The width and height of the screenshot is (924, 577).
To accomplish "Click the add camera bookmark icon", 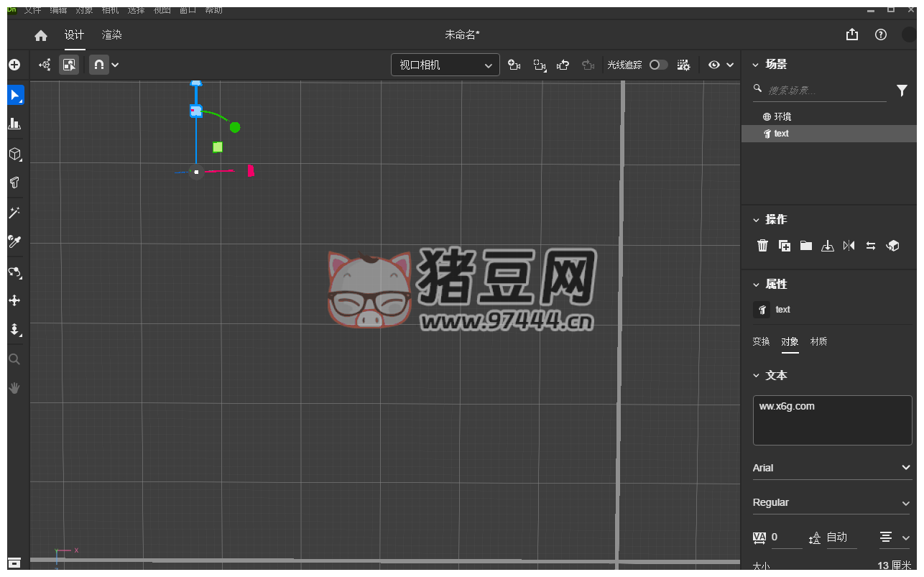I will (514, 65).
